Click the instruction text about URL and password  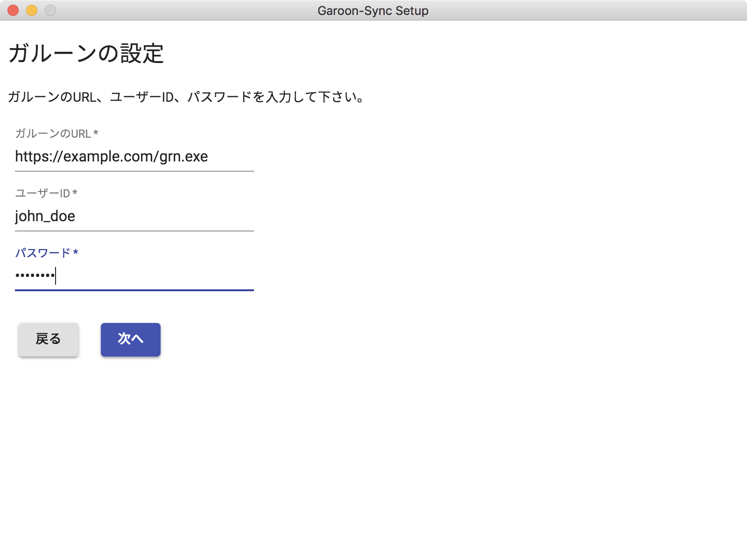pos(186,97)
